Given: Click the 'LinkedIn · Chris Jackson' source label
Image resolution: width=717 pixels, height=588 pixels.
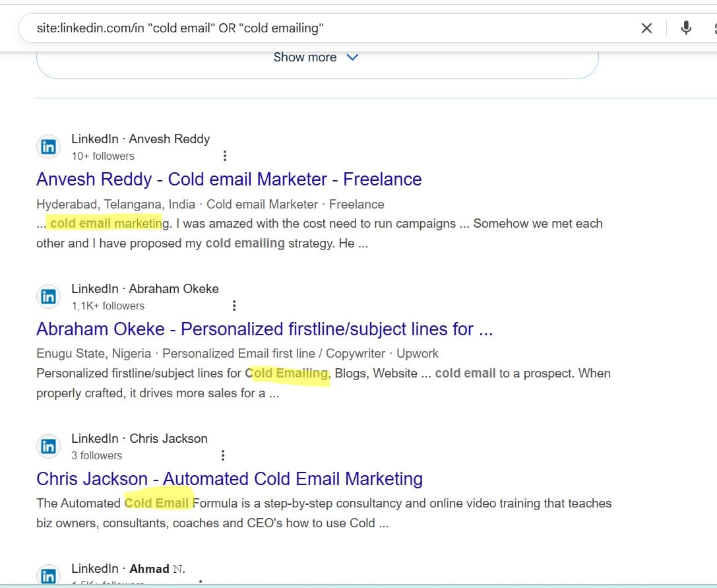Looking at the screenshot, I should 139,438.
